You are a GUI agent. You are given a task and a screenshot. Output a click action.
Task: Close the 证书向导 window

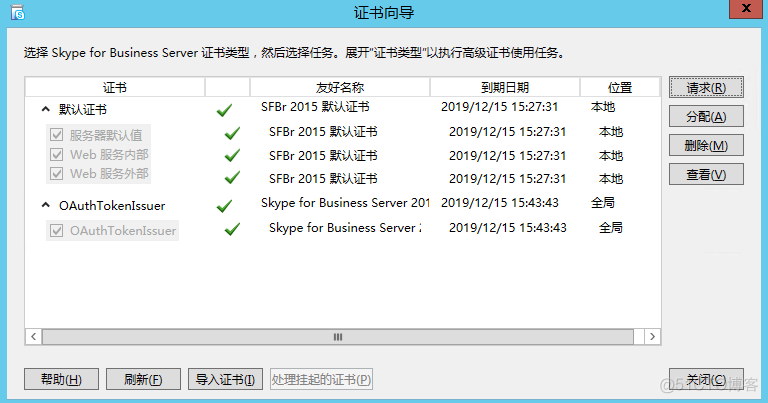pyautogui.click(x=745, y=9)
